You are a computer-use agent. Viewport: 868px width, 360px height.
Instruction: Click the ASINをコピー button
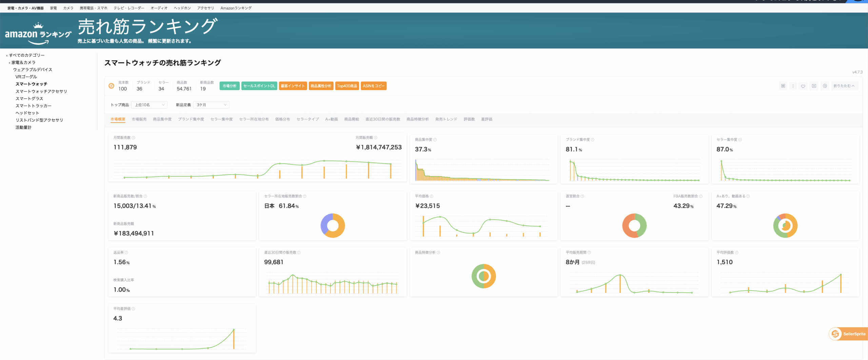[374, 86]
